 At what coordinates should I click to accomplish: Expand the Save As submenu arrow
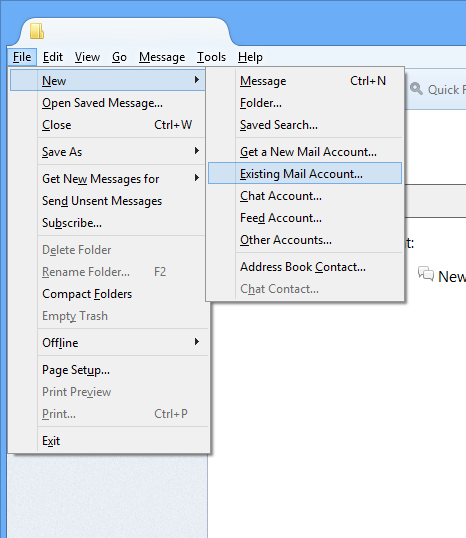[197, 151]
